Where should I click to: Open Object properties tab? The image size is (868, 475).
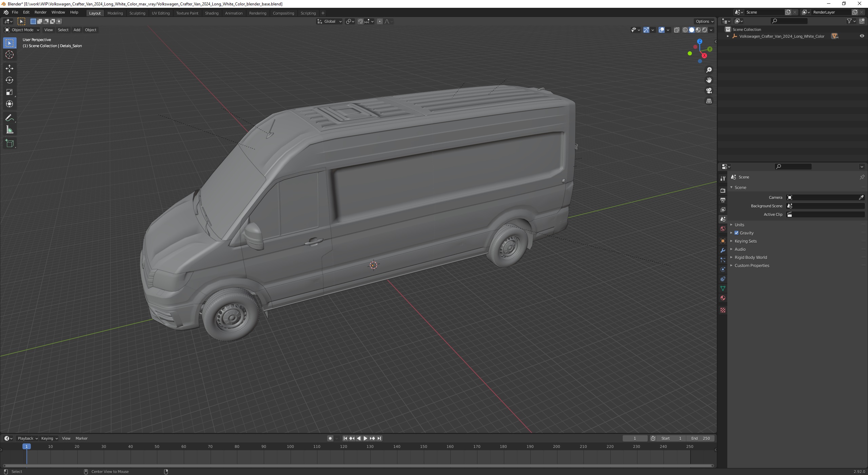723,241
